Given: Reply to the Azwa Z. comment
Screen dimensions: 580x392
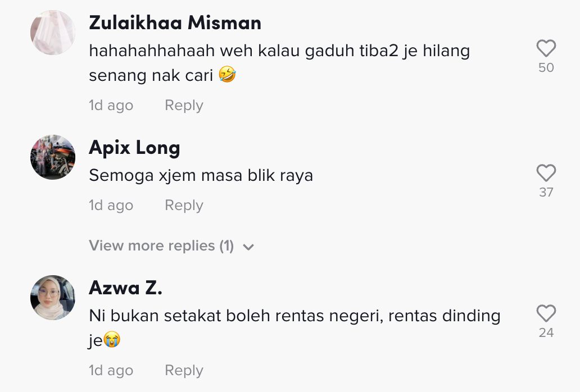Looking at the screenshot, I should 184,371.
